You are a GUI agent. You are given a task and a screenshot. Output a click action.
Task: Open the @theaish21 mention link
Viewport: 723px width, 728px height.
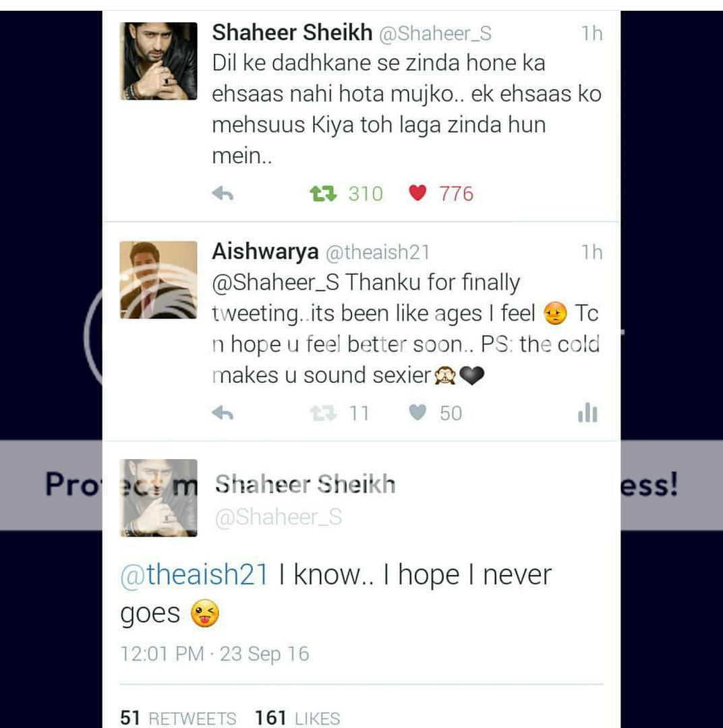(194, 574)
